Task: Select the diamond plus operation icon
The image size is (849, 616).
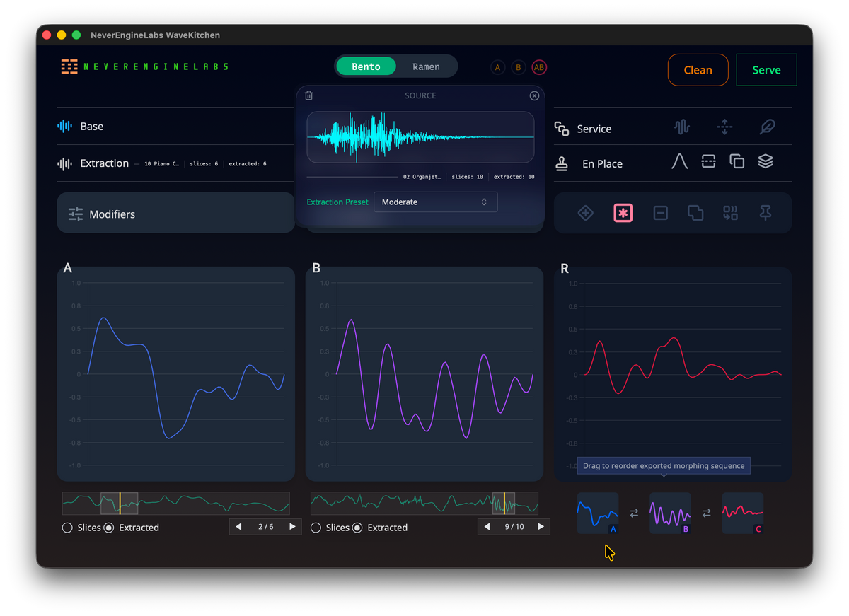Action: (585, 213)
